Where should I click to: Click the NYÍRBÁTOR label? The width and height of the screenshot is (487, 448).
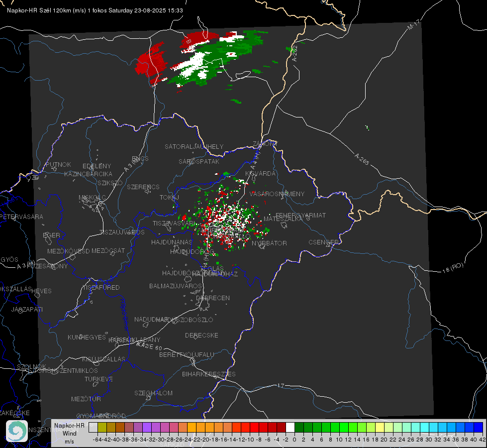point(269,243)
